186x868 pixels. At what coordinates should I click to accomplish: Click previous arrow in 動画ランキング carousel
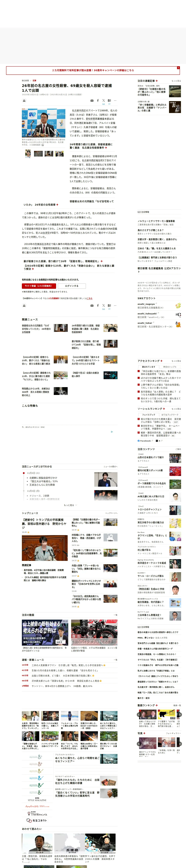(139, 714)
